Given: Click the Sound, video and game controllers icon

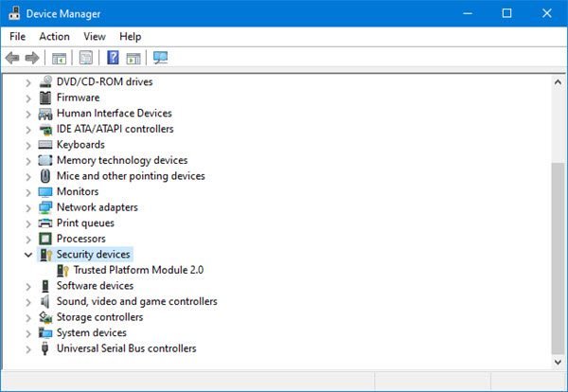Looking at the screenshot, I should [x=45, y=301].
